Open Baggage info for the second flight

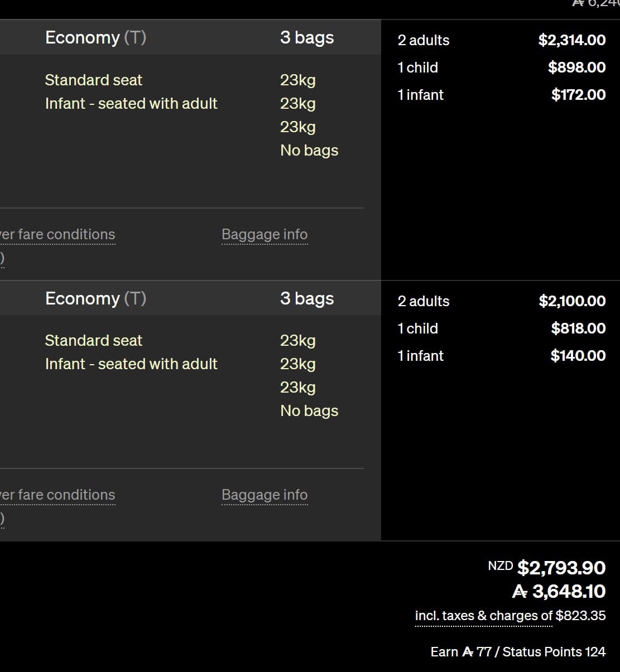pyautogui.click(x=265, y=495)
